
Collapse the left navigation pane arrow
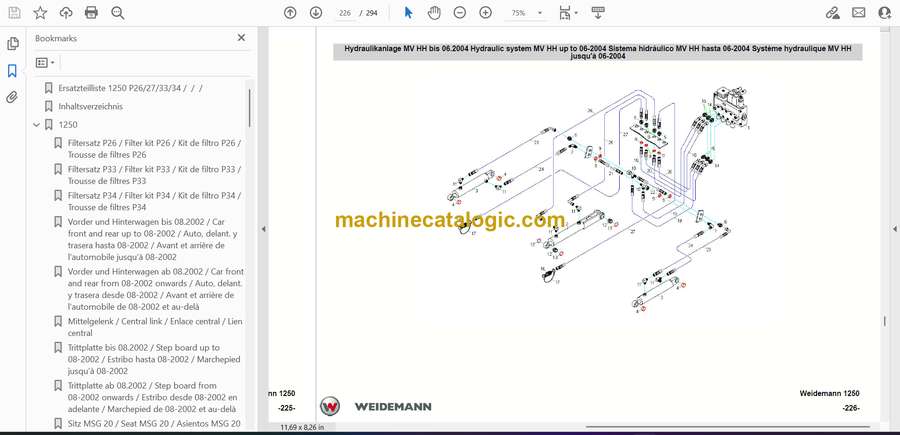tap(263, 229)
